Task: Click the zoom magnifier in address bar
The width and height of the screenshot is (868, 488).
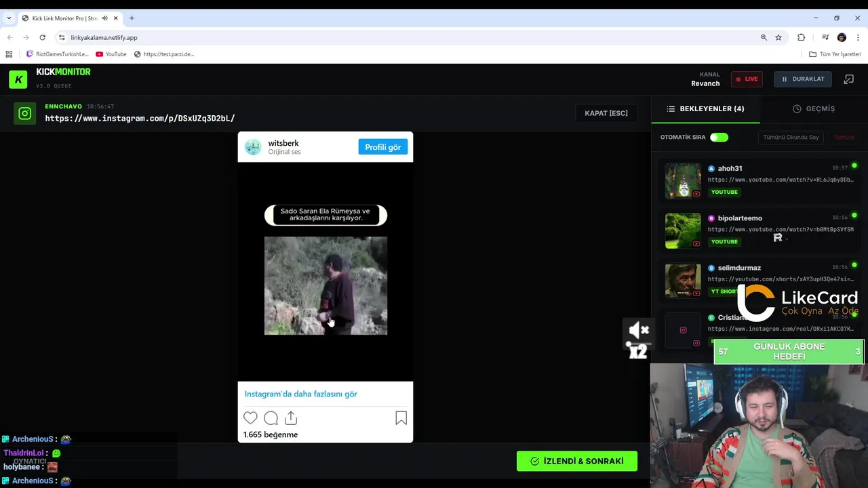Action: coord(764,37)
